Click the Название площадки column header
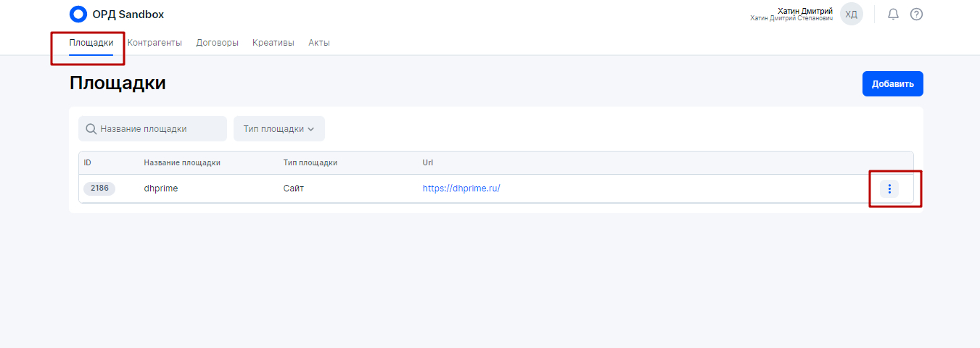Screen dimensions: 980x348 pyautogui.click(x=182, y=163)
